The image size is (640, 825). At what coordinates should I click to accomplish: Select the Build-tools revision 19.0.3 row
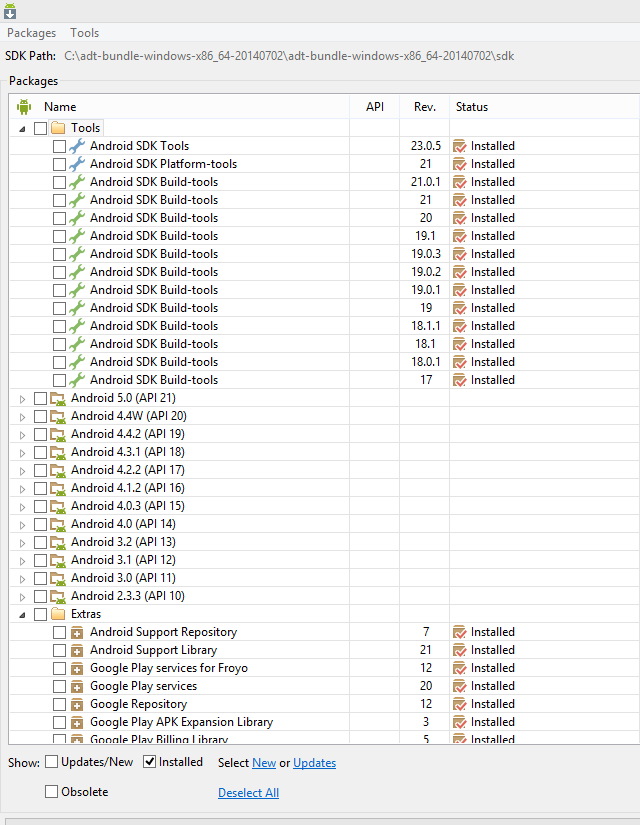tap(324, 254)
